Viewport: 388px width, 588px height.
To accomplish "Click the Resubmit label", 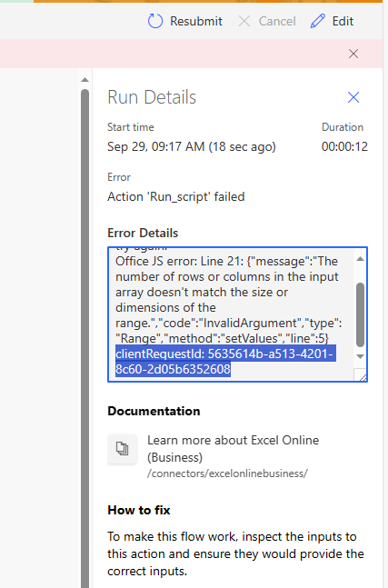I will coord(196,21).
